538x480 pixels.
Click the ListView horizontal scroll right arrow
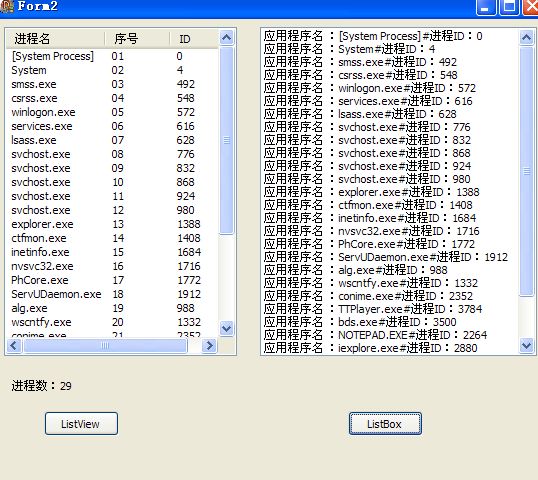tap(209, 346)
